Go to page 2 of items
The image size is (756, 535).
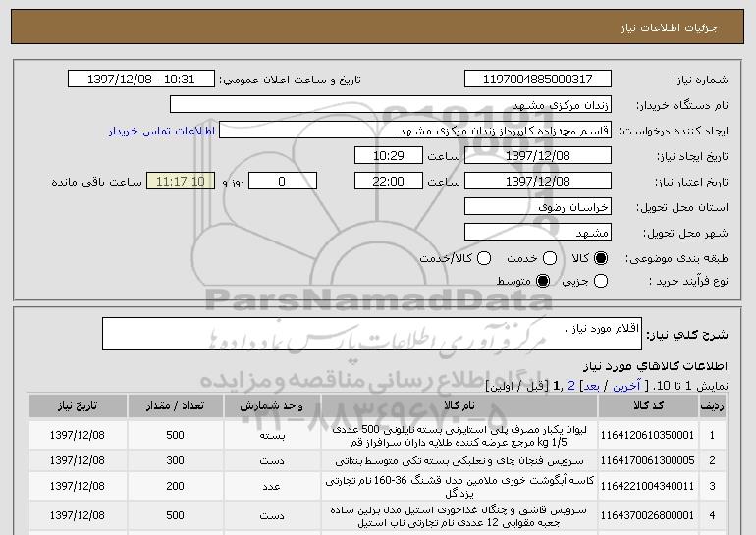click(571, 386)
